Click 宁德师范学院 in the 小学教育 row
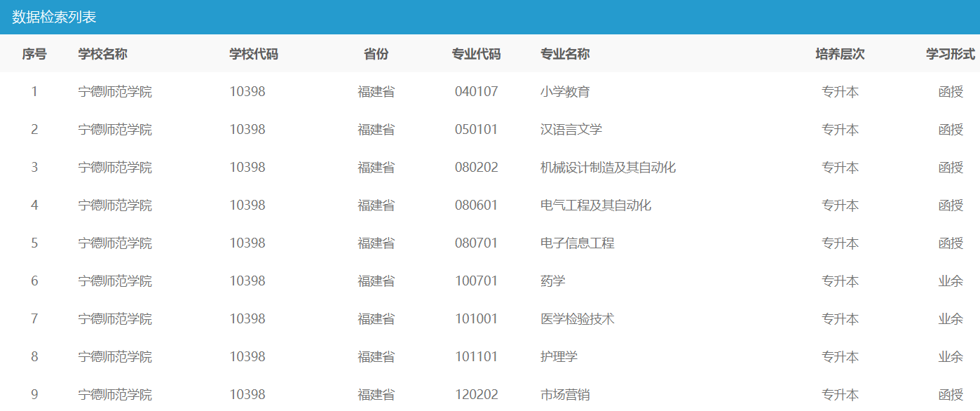The height and width of the screenshot is (411, 980). pos(115,92)
